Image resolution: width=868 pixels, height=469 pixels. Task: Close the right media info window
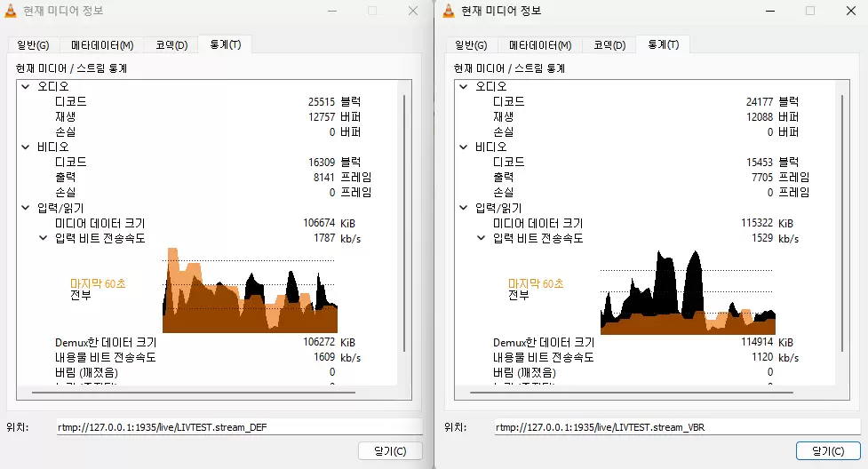click(x=851, y=11)
